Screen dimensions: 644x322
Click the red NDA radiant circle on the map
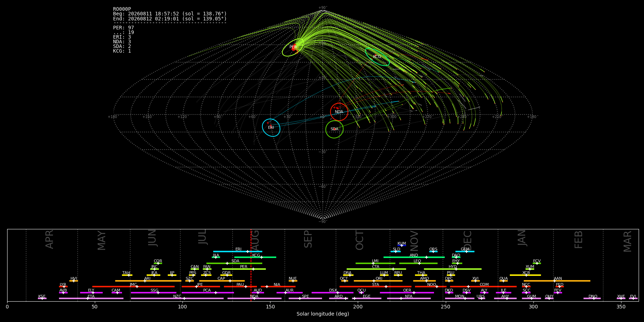pos(339,112)
